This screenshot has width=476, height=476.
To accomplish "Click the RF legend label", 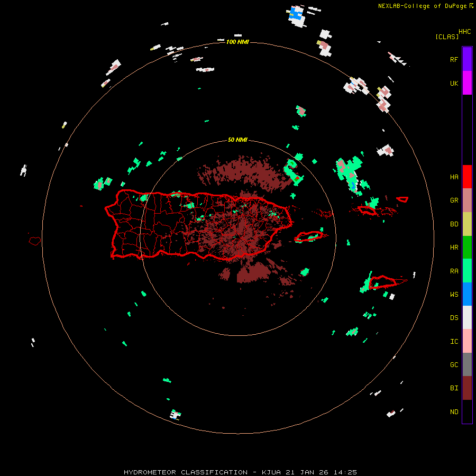I will [454, 59].
